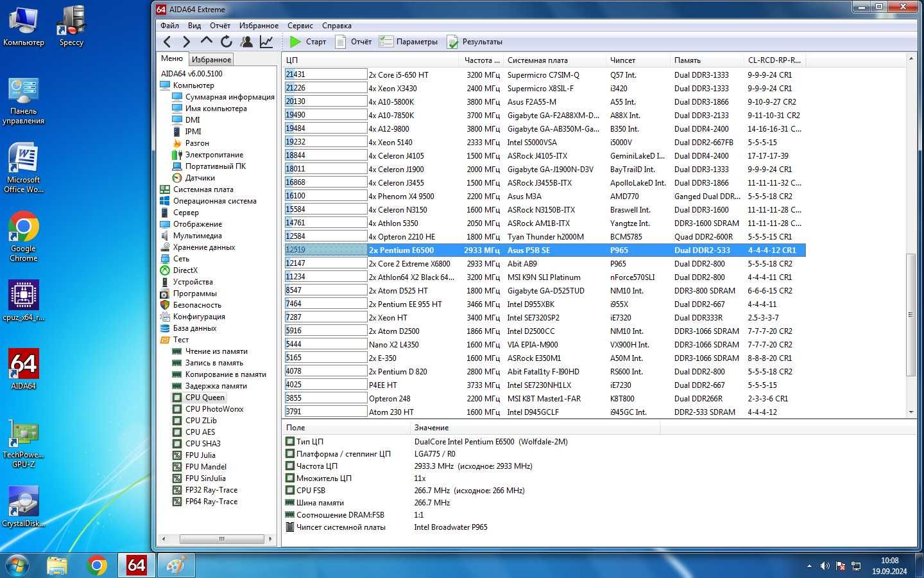Select the 4x Xeon X3430 result row
Image resolution: width=924 pixels, height=578 pixels.
coord(545,89)
